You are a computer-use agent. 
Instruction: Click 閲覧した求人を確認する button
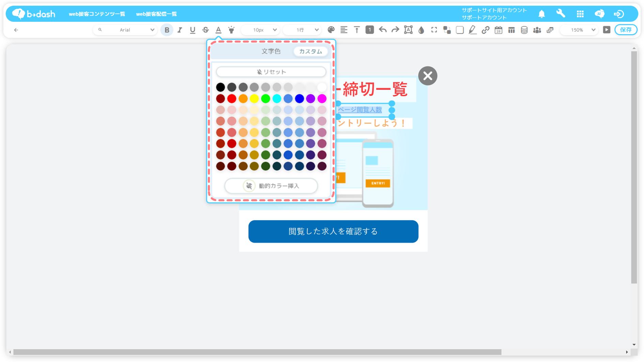pyautogui.click(x=333, y=232)
